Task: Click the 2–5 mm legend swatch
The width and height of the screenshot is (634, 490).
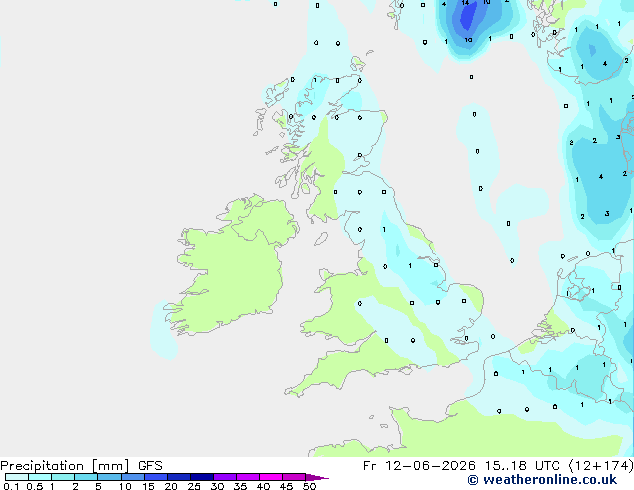Action: coord(86,477)
